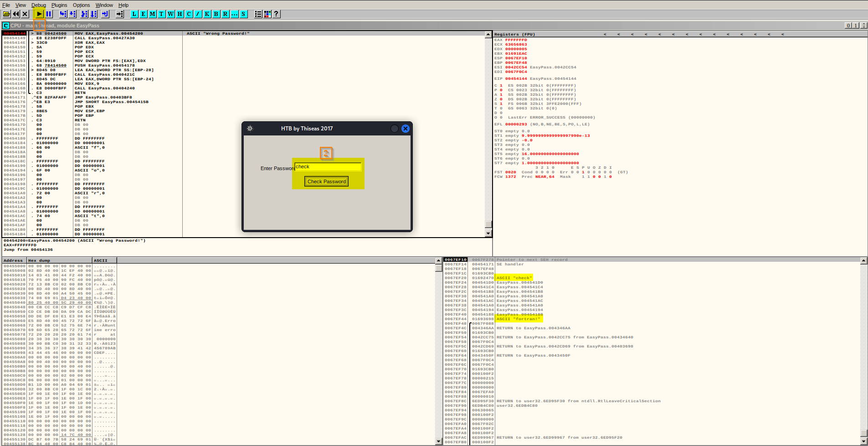Open the Breakpoints window with the B icon
The width and height of the screenshot is (868, 446).
[x=216, y=14]
